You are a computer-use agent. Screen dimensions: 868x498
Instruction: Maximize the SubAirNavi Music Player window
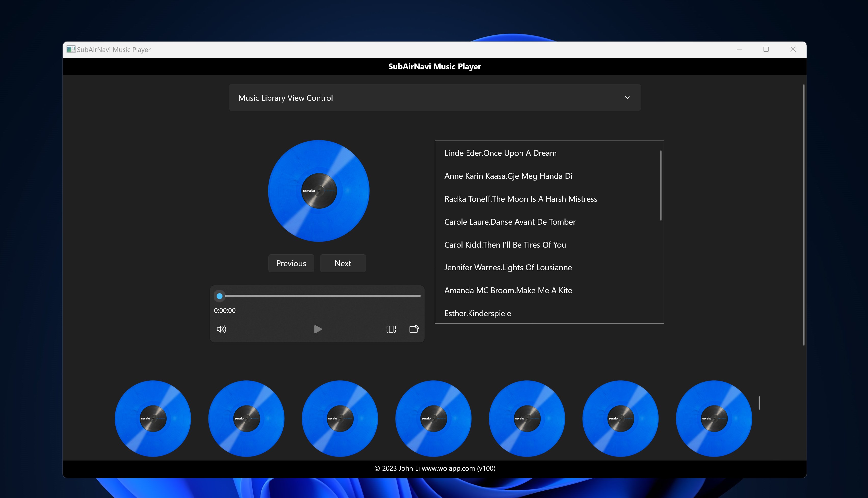(766, 49)
